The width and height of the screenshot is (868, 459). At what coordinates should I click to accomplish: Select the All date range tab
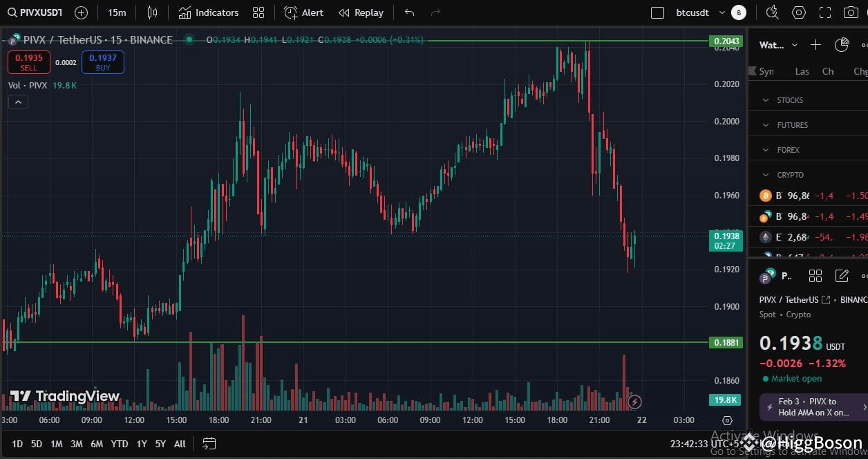tap(179, 444)
